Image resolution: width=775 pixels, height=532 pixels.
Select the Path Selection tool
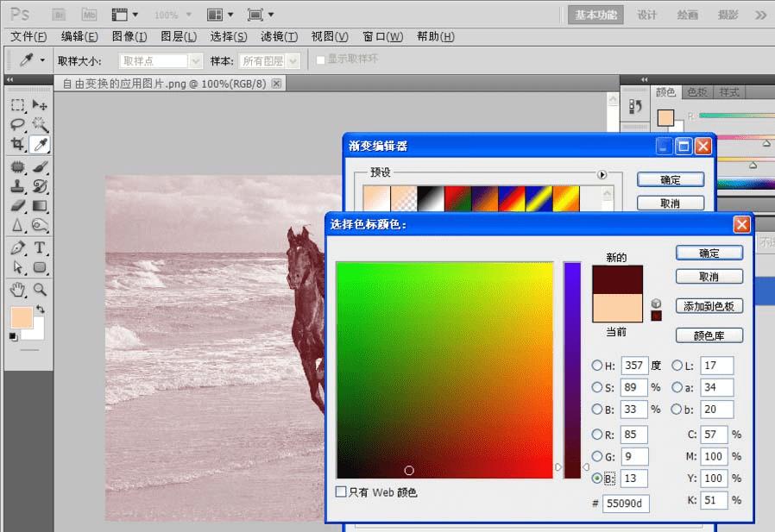18,267
